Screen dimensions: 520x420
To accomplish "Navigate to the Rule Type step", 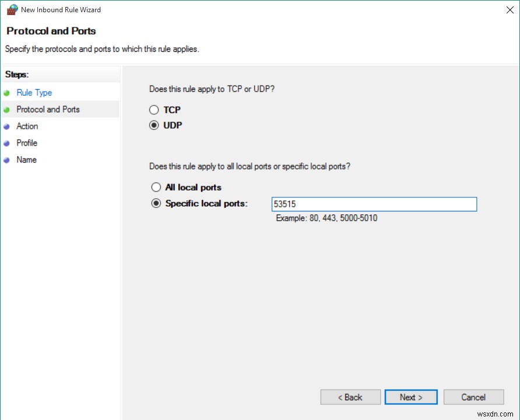I will click(x=34, y=93).
